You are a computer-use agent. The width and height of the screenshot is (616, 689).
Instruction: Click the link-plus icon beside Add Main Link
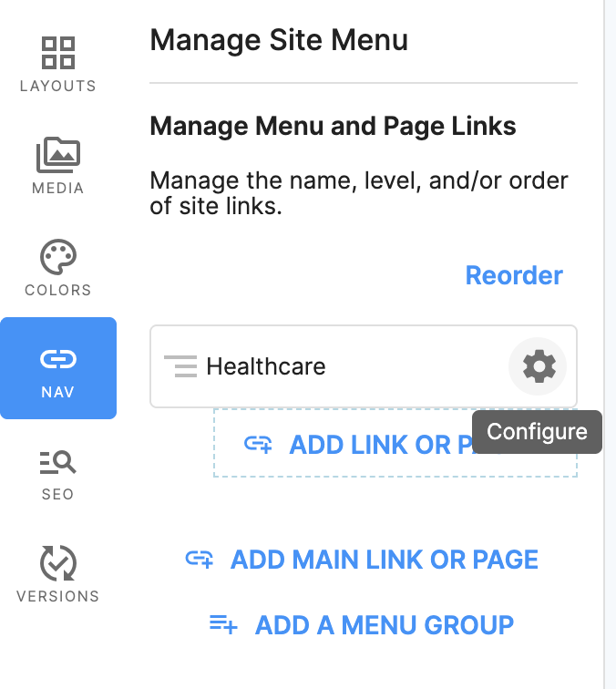[199, 560]
